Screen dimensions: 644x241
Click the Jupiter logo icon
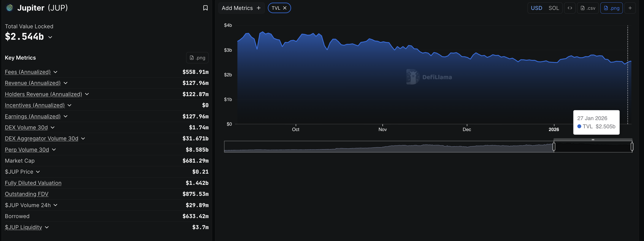coord(10,8)
